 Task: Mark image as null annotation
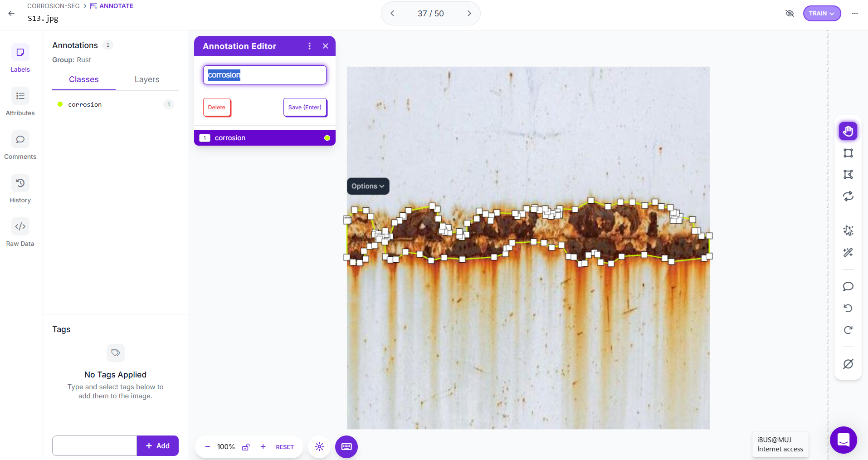click(x=848, y=364)
